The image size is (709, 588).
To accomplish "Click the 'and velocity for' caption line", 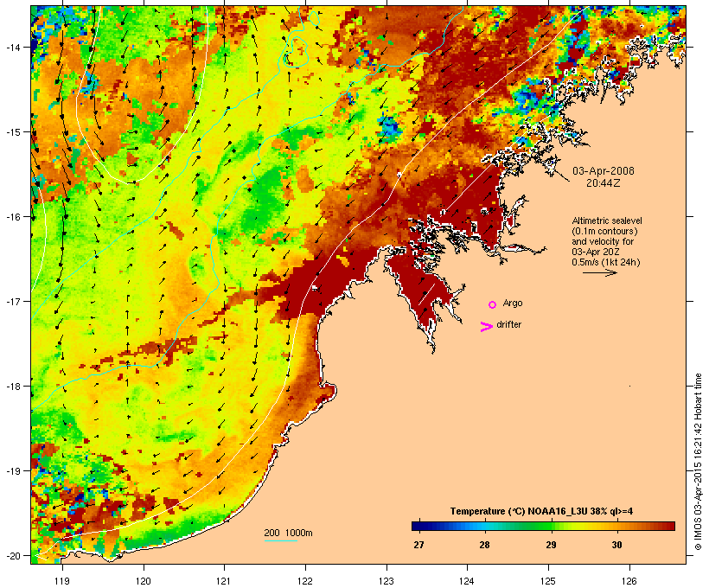I will coord(603,241).
